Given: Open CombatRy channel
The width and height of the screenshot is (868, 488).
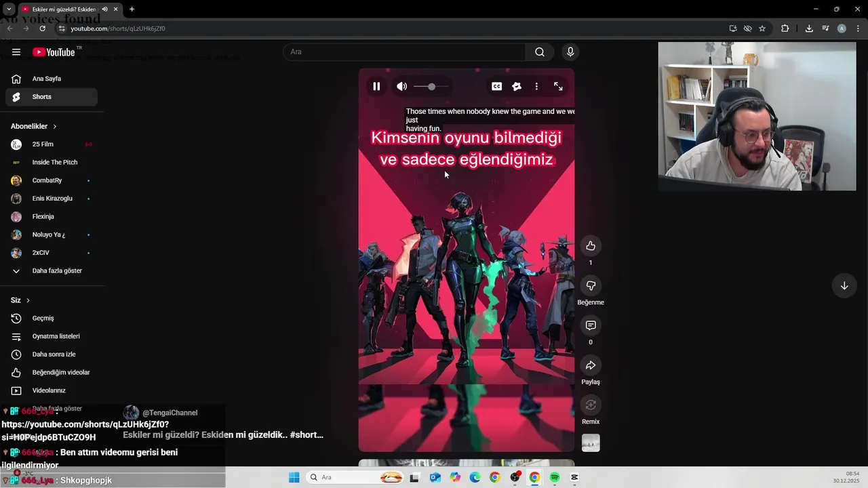Looking at the screenshot, I should coord(52,181).
